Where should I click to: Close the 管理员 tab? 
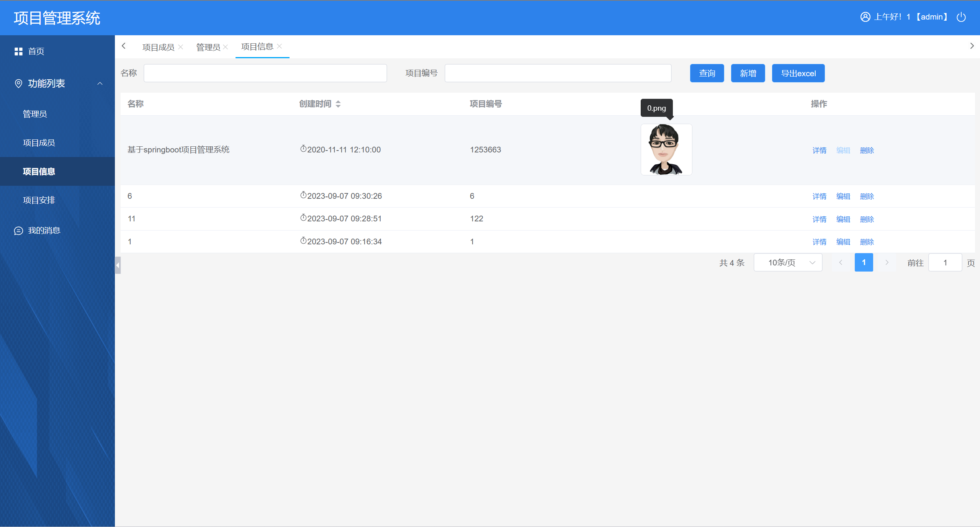click(226, 47)
